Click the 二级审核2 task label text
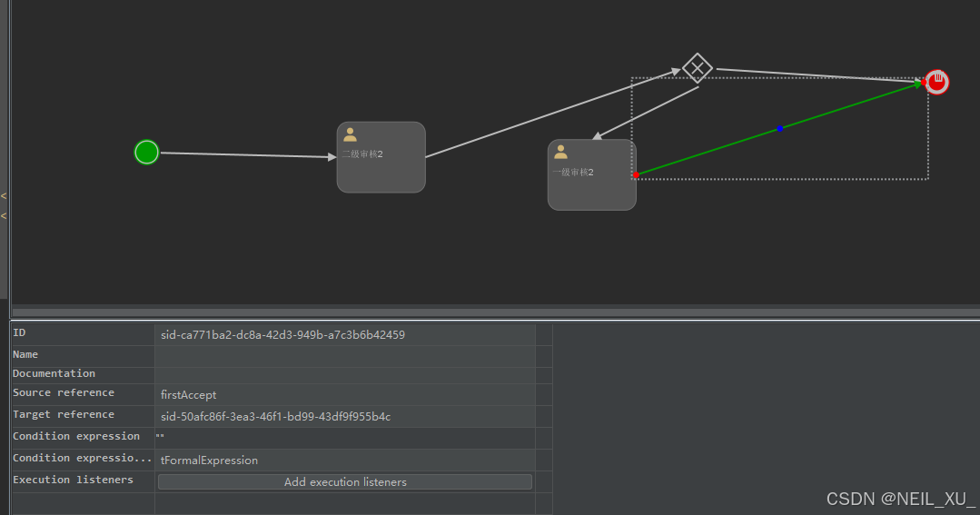Screen dimensions: 980x515 pyautogui.click(x=362, y=154)
